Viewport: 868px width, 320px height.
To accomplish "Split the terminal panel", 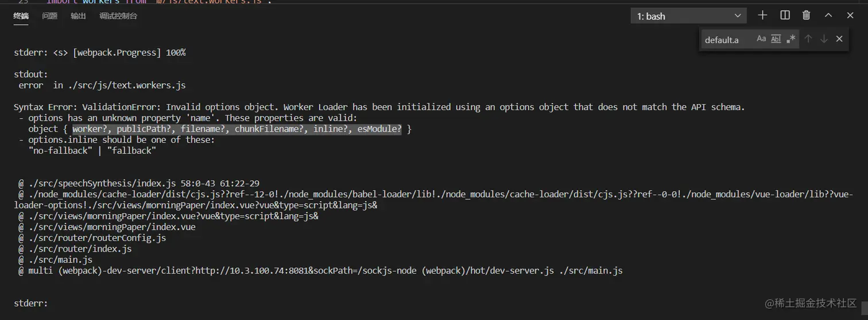I will coord(785,15).
